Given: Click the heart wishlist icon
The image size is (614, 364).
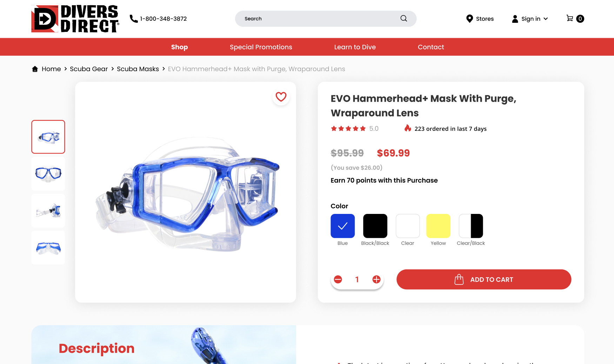Looking at the screenshot, I should (281, 97).
